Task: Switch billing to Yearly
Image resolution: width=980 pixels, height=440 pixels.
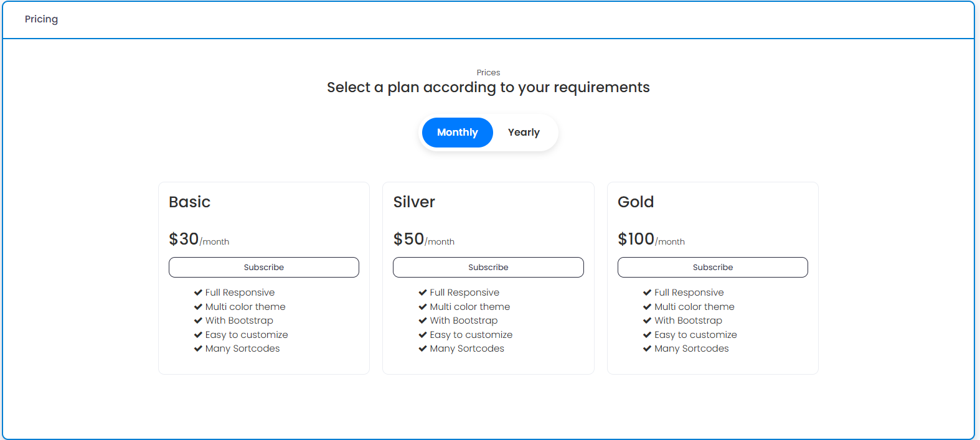Action: click(524, 133)
